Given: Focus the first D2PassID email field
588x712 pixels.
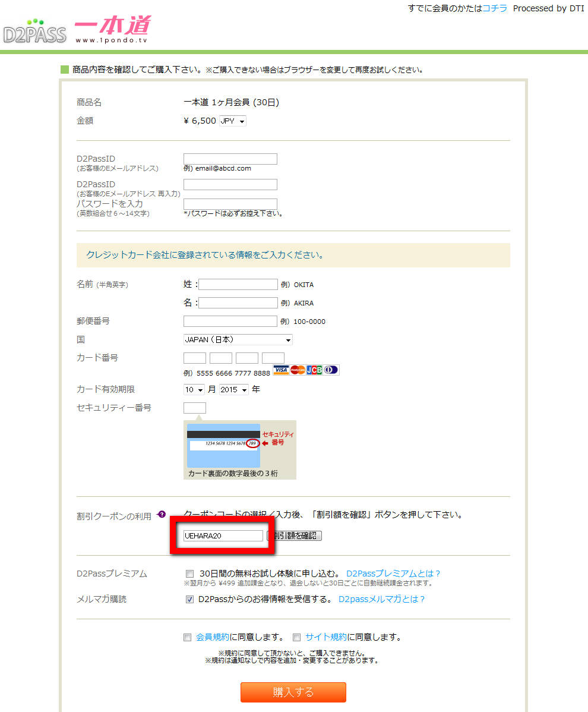Looking at the screenshot, I should coord(230,159).
